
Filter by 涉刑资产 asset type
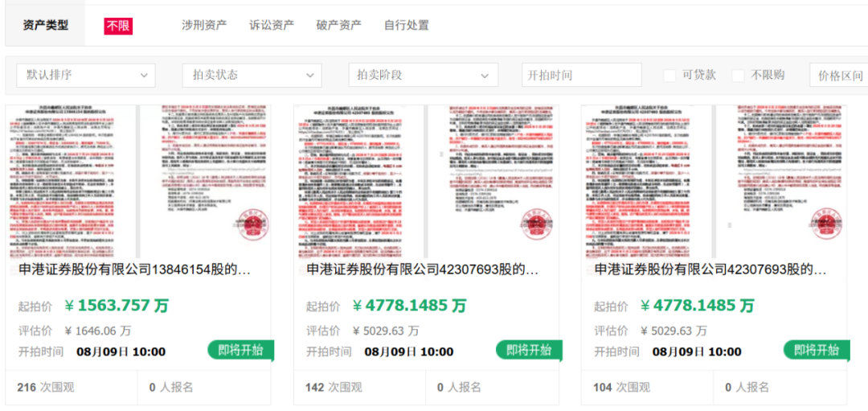click(204, 26)
